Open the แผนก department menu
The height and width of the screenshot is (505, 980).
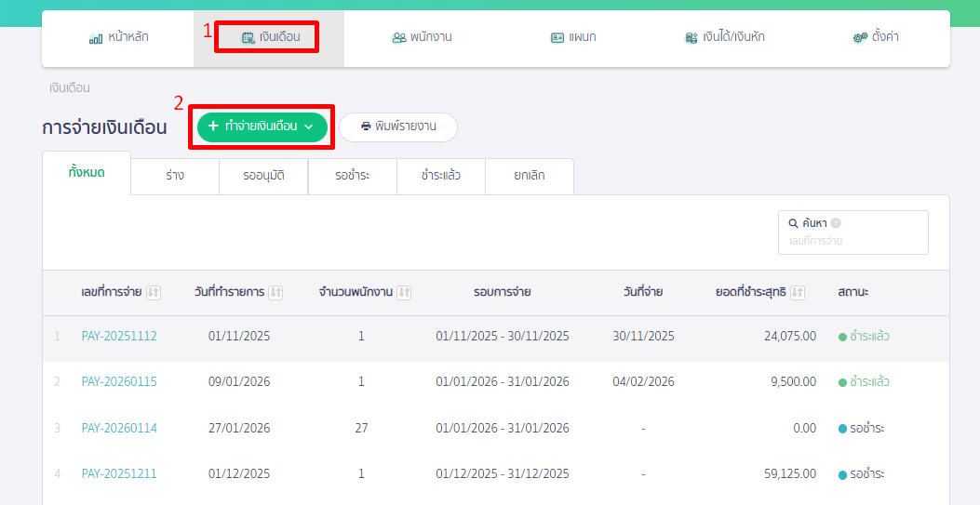point(572,38)
